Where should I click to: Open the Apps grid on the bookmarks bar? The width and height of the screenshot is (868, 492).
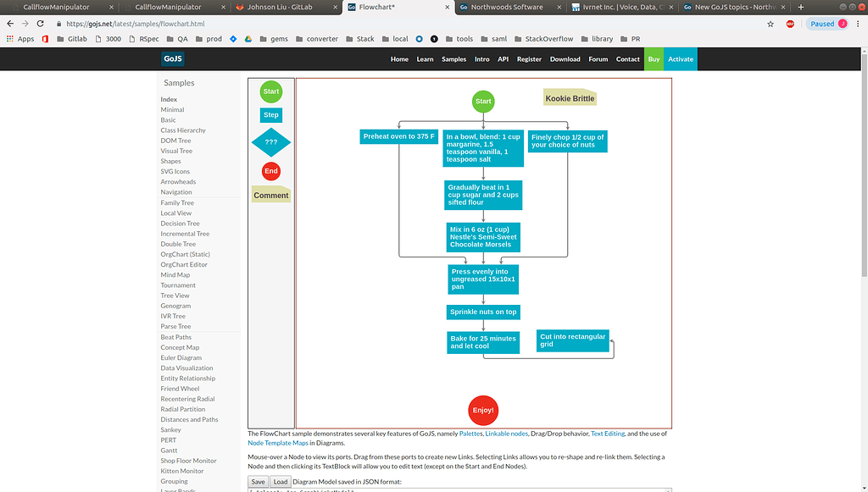click(25, 38)
